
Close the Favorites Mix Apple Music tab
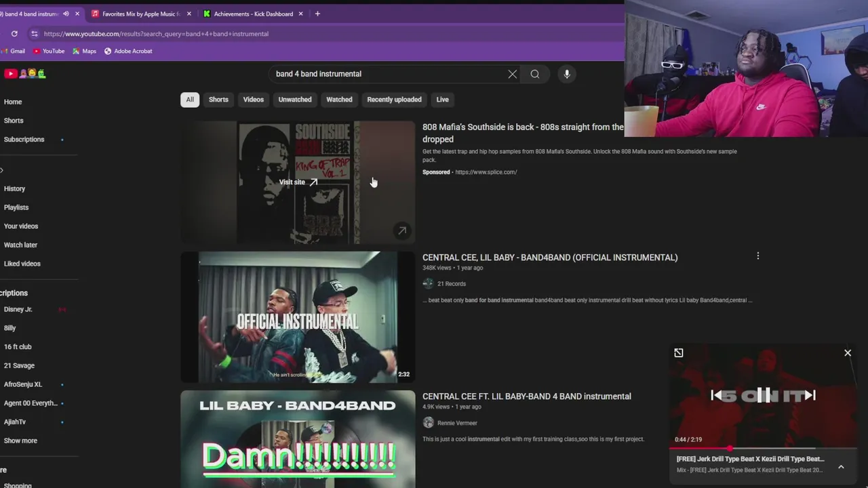point(189,14)
